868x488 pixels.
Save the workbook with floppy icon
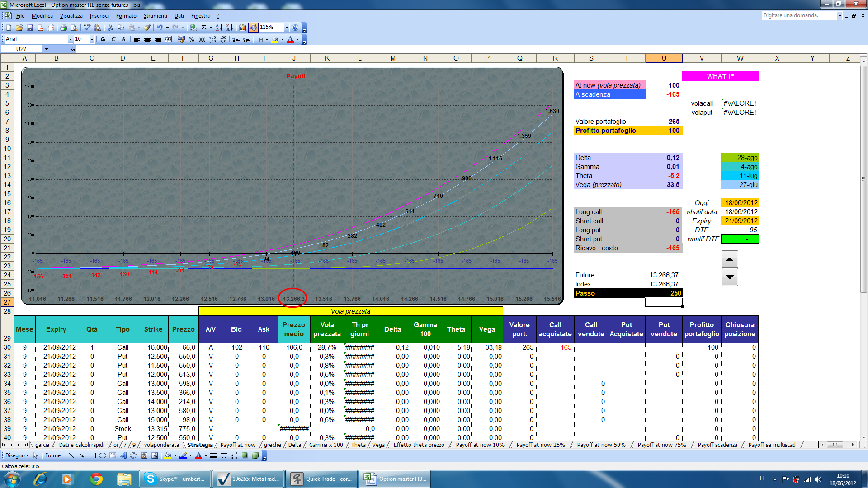click(30, 28)
